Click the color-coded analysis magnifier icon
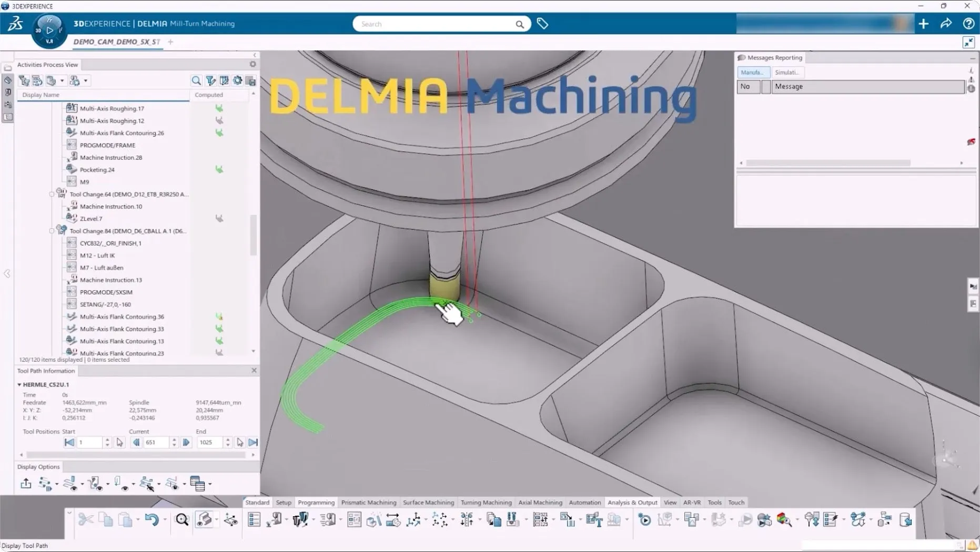 784,520
